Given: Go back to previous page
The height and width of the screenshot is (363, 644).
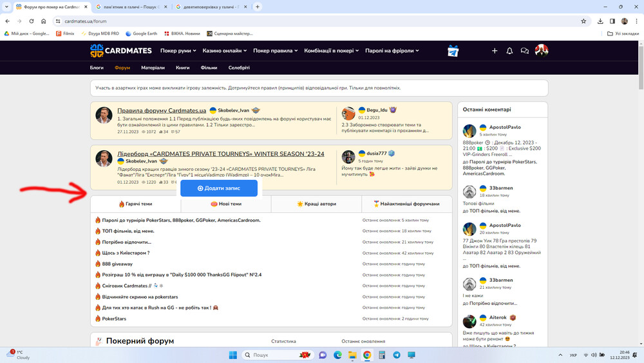Looking at the screenshot, I should [x=7, y=21].
